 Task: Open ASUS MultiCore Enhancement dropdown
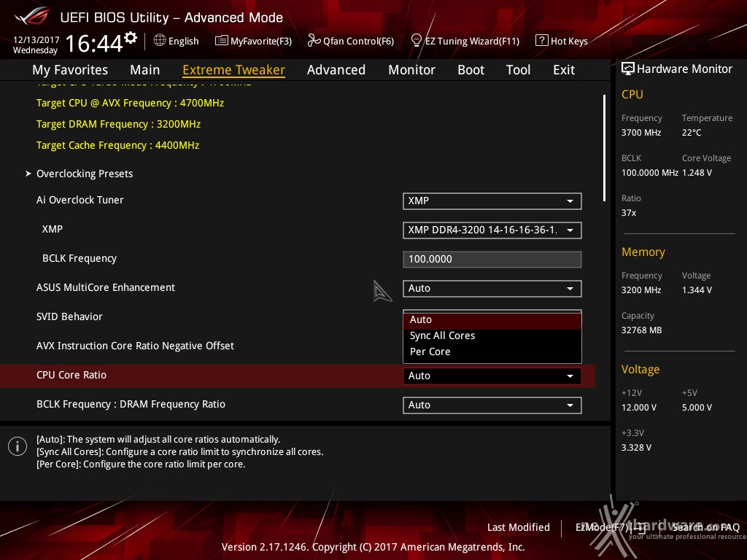coord(492,289)
